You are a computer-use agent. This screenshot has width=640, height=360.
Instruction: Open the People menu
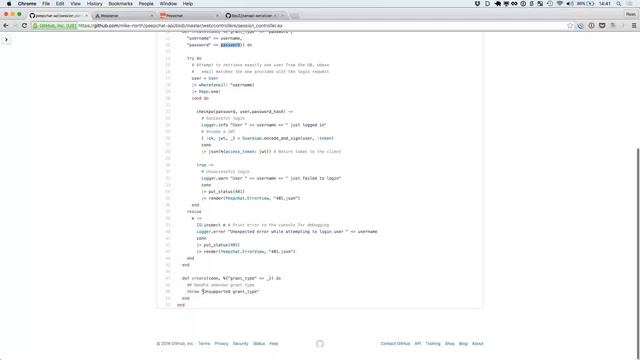click(146, 4)
